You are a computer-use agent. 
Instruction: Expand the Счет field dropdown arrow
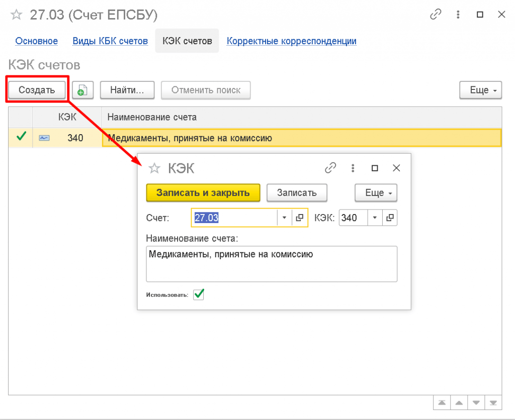[284, 218]
